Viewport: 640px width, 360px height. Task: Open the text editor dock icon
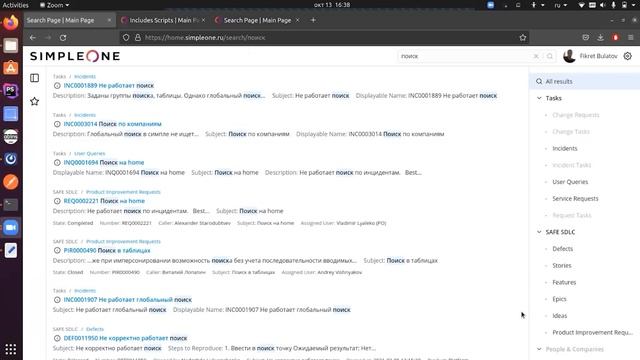[x=11, y=250]
